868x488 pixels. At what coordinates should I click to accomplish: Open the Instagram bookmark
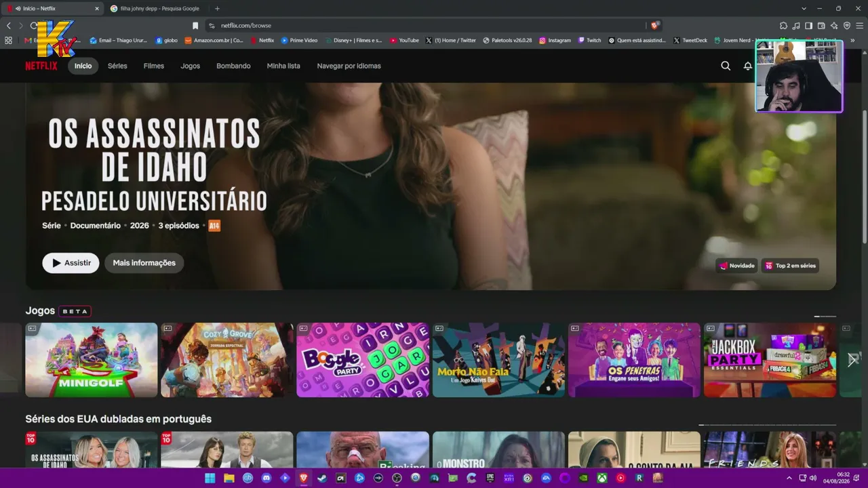pyautogui.click(x=555, y=41)
